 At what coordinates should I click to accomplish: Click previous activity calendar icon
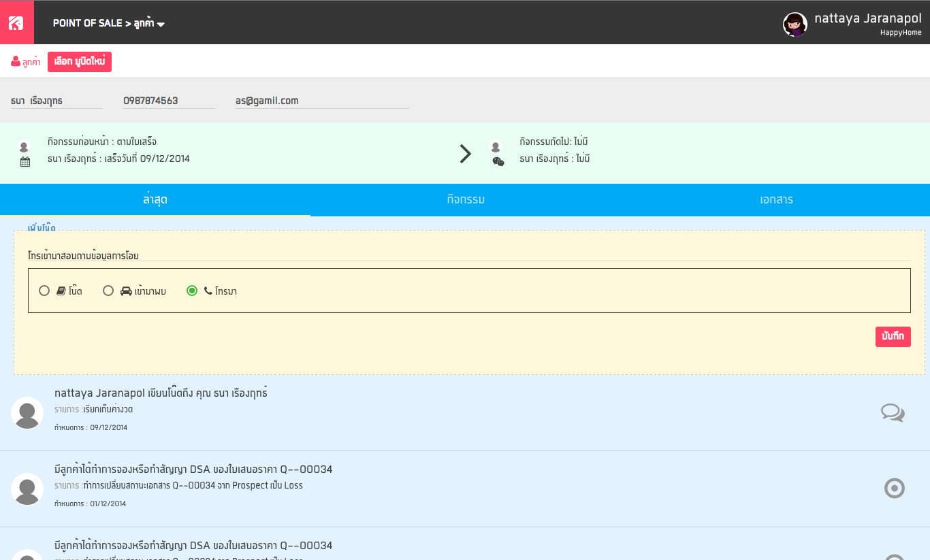[x=25, y=162]
